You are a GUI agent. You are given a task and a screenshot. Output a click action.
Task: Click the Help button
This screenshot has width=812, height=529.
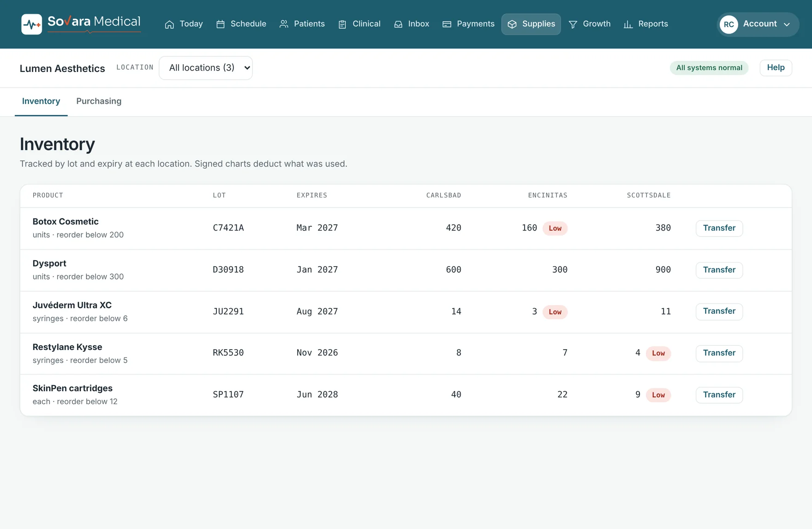tap(776, 68)
